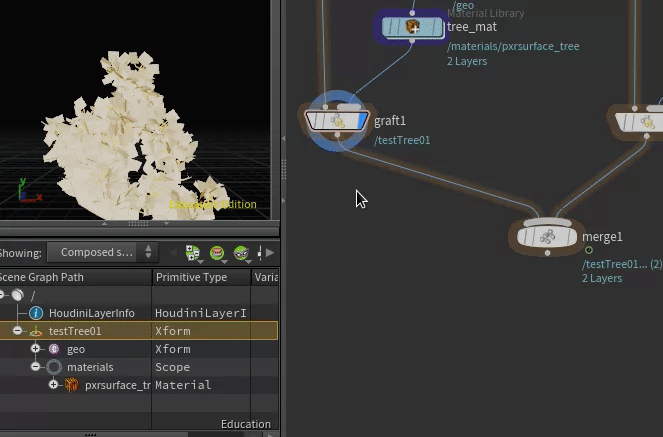Select the graft1 node in the network
Image resolution: width=663 pixels, height=437 pixels.
[337, 121]
